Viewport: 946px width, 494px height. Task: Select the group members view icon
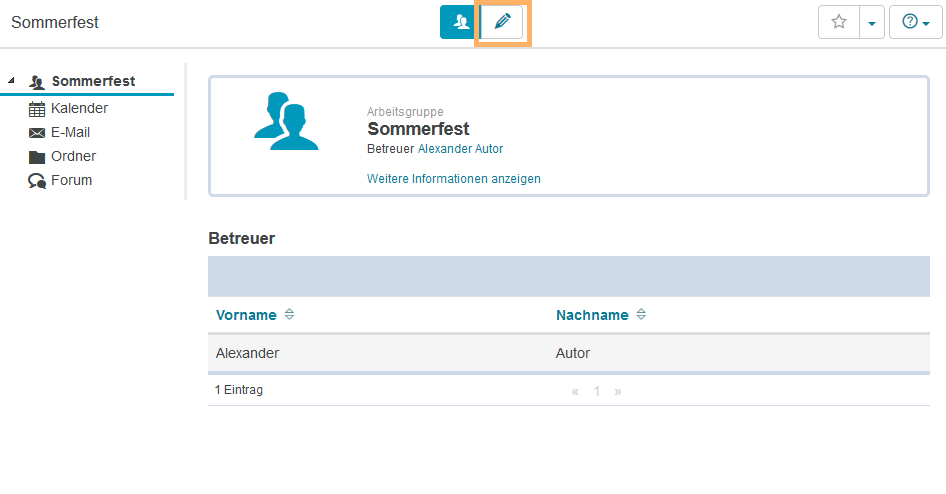(459, 22)
